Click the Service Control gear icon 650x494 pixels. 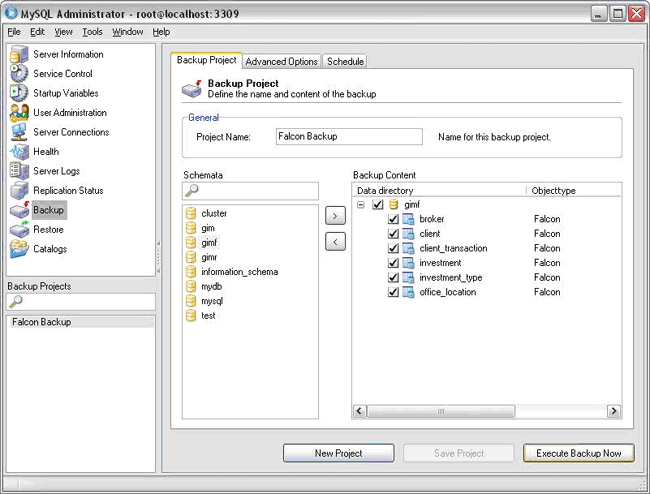tap(19, 74)
